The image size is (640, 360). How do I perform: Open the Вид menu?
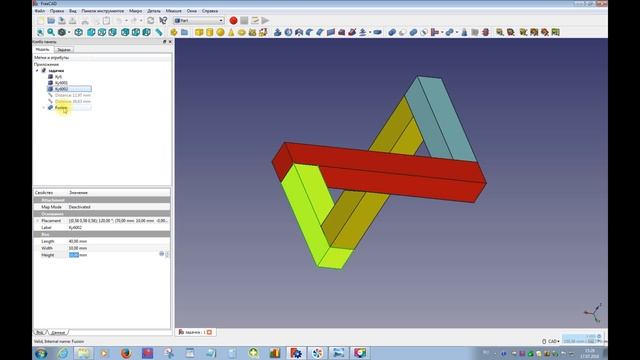point(73,11)
